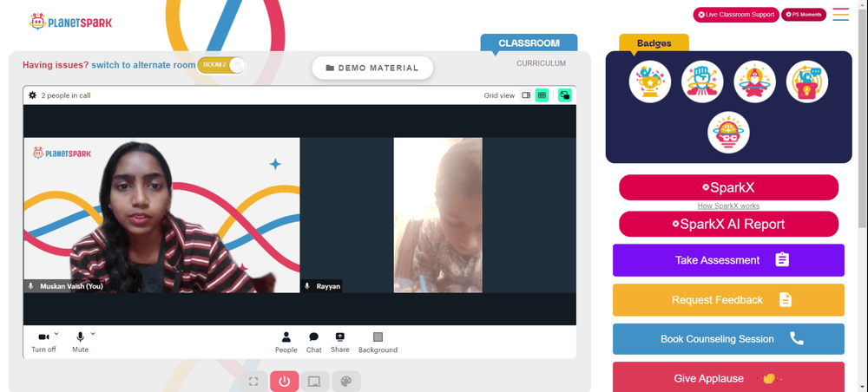
Task: Select Muskan Vaish video tile
Action: pos(161,215)
